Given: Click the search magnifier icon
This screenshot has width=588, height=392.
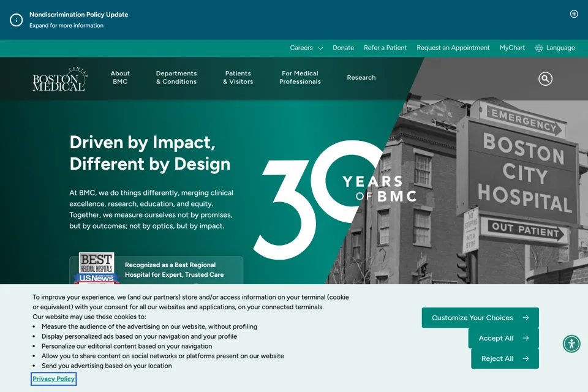Looking at the screenshot, I should click(545, 79).
